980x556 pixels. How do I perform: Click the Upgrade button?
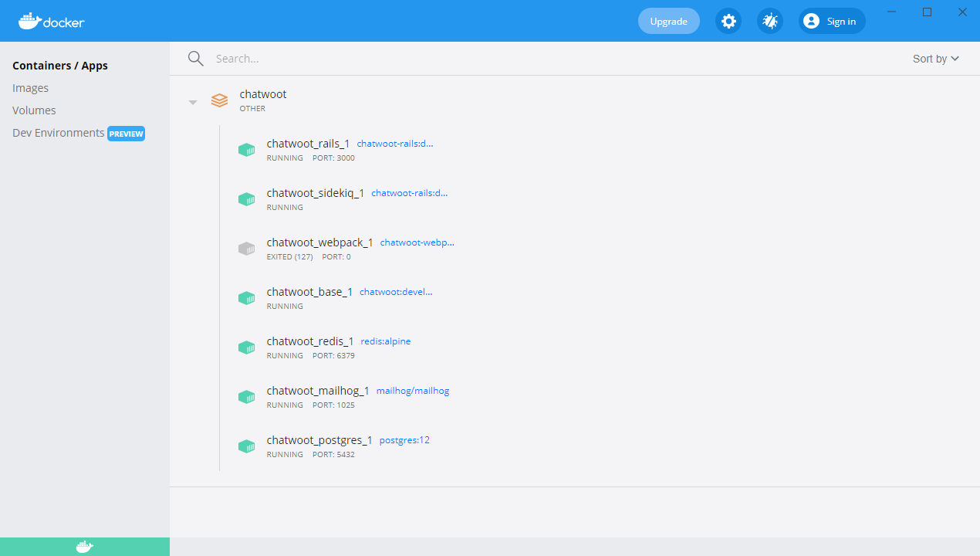click(x=668, y=21)
